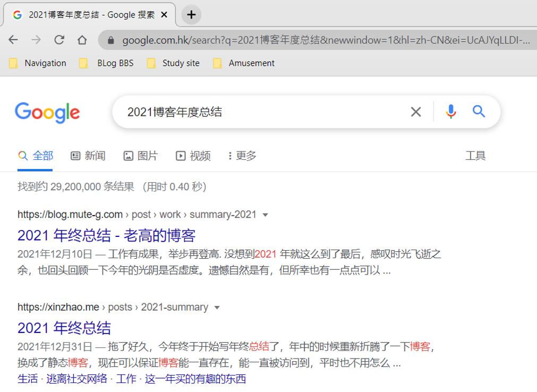Click the blue magnifier search button
This screenshot has height=392, width=537.
pyautogui.click(x=479, y=111)
